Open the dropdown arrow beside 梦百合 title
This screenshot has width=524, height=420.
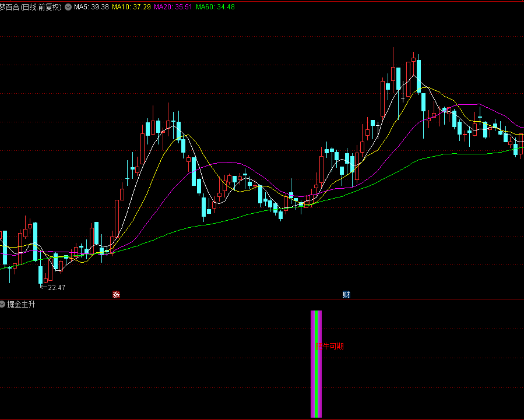tap(68, 7)
